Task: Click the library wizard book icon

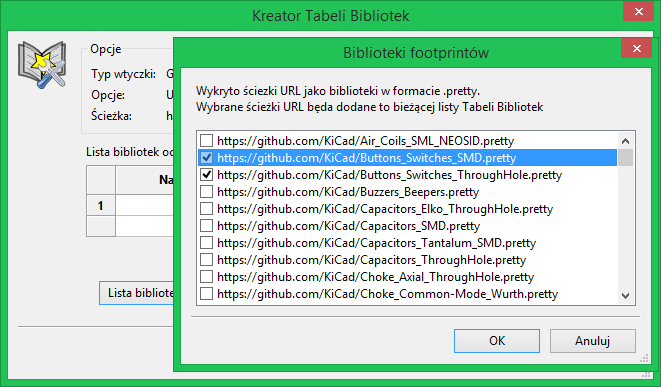Action: pyautogui.click(x=42, y=64)
